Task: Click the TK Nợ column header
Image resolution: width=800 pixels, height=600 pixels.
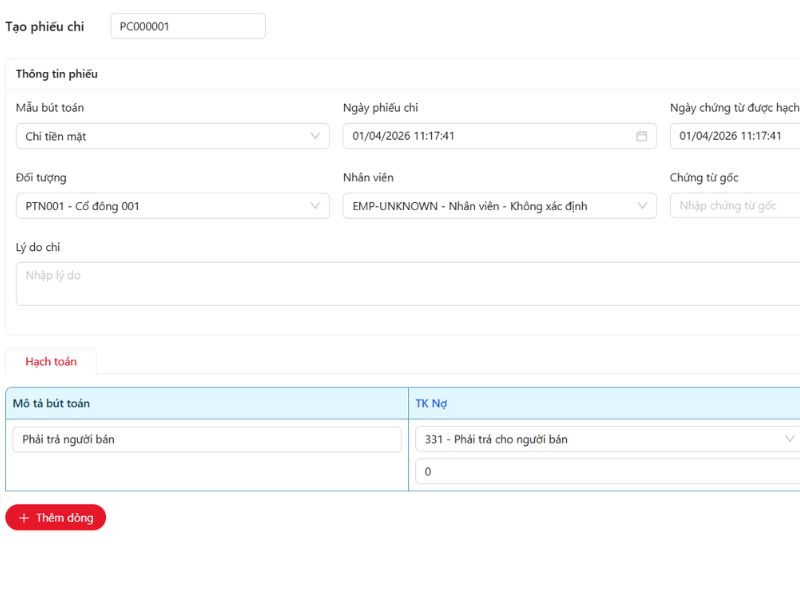Action: click(433, 403)
